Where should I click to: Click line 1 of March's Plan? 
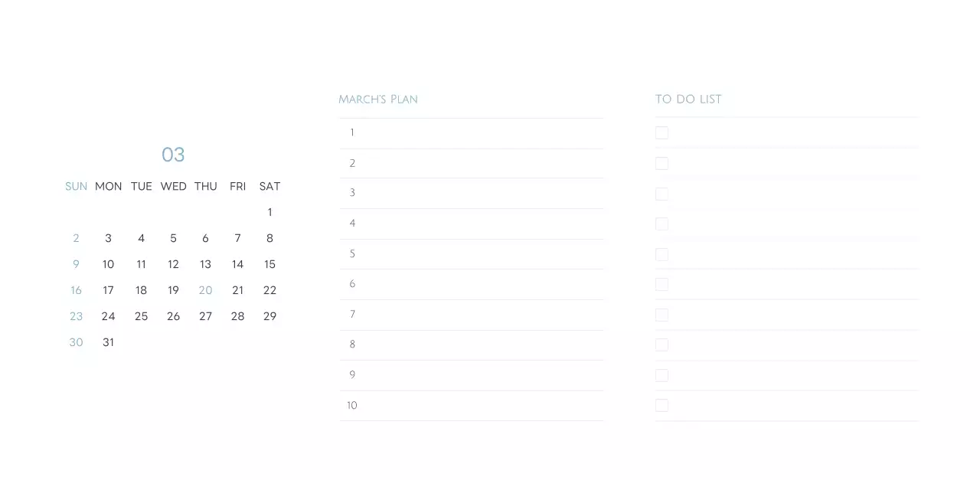471,133
